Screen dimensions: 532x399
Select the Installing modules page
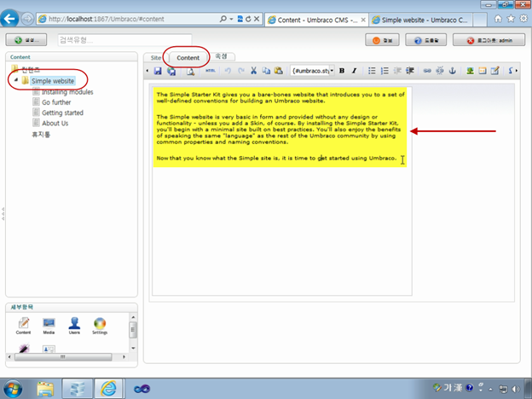tap(67, 92)
